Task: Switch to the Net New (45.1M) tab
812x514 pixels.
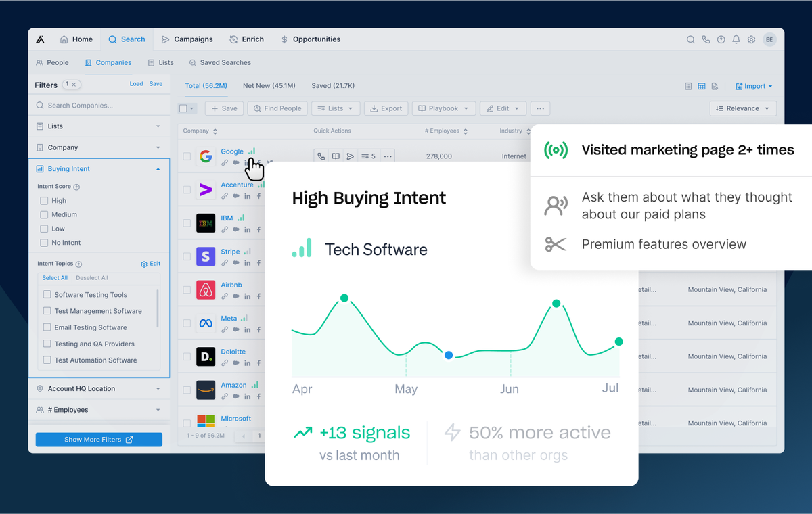Action: (x=269, y=86)
